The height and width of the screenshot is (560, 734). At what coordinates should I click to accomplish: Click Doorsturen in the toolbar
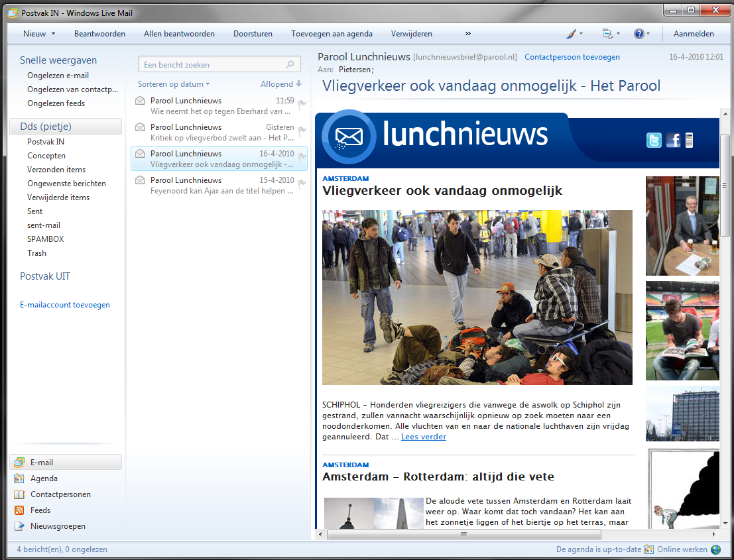click(x=253, y=34)
